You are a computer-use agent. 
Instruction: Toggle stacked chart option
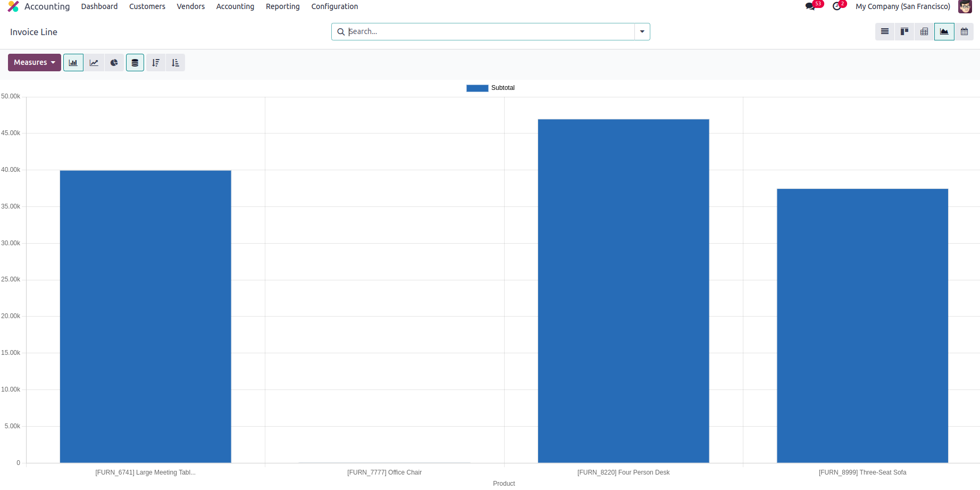coord(135,63)
